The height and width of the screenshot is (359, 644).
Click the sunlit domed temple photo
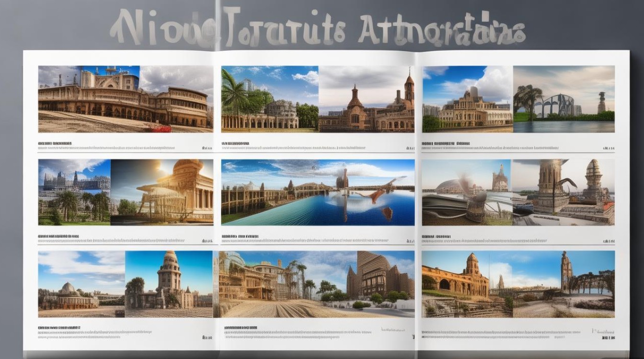[162, 192]
